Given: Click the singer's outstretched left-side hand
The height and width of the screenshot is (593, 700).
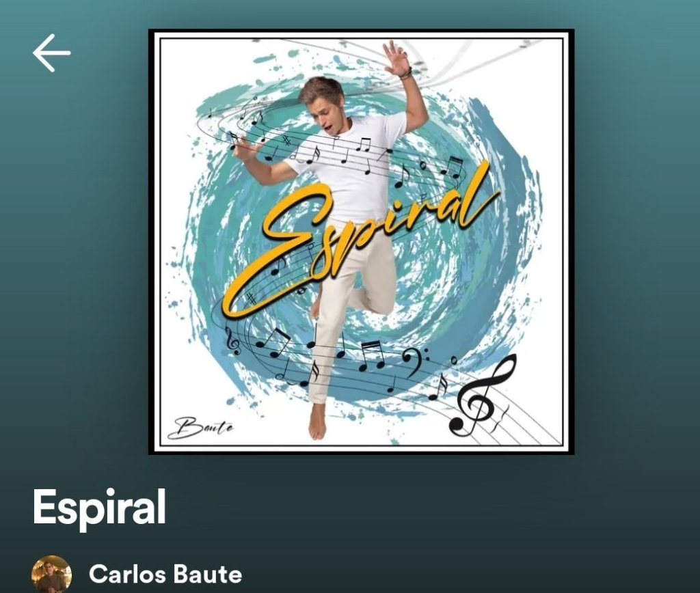Looking at the screenshot, I should tap(245, 148).
